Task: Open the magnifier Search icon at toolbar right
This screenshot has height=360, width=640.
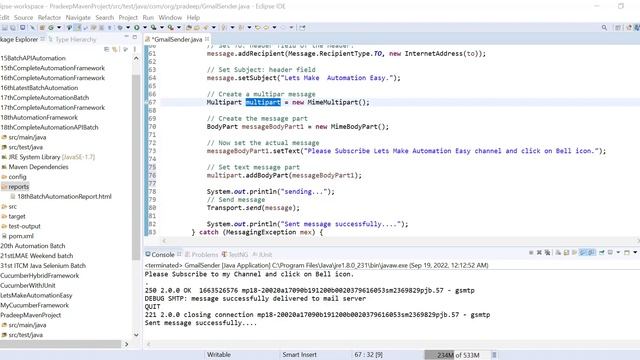Action: coord(604,27)
